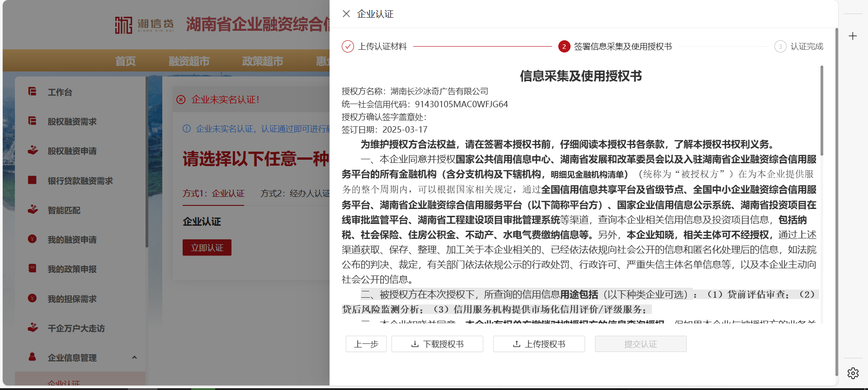The image size is (868, 390).
Task: Click the red 立即认证 button
Action: pyautogui.click(x=207, y=247)
